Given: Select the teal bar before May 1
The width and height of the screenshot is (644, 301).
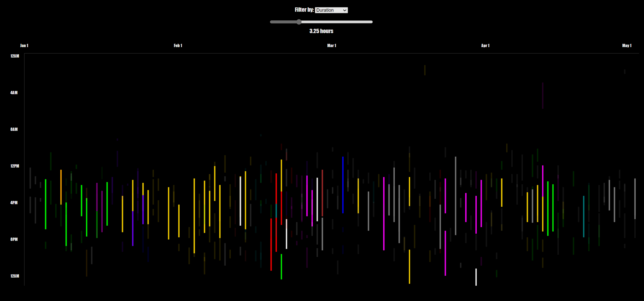Looking at the screenshot, I should pos(584,216).
